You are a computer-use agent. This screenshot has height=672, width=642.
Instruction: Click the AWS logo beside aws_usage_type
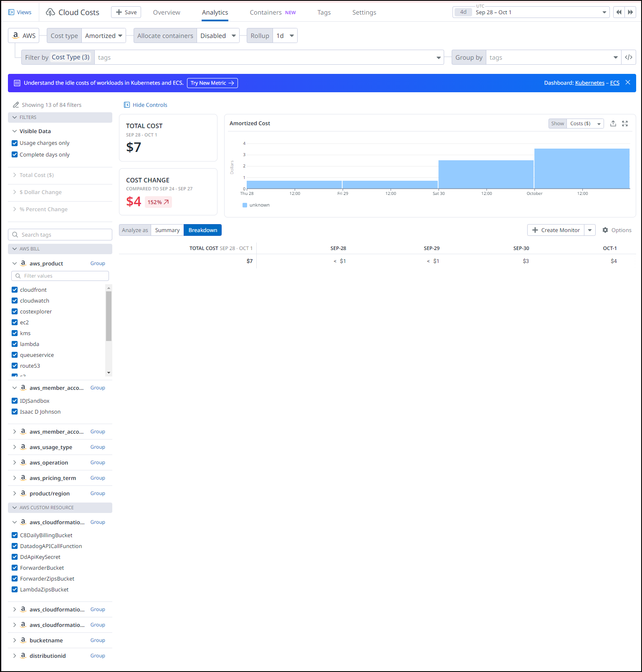[x=23, y=447]
